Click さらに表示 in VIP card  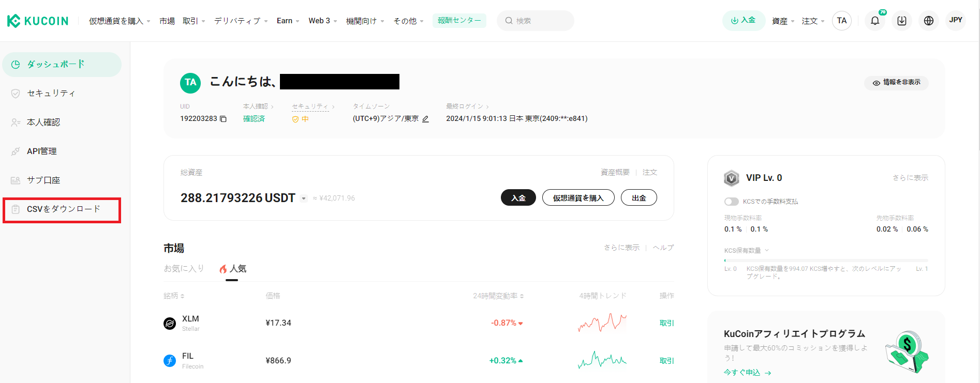(x=910, y=178)
